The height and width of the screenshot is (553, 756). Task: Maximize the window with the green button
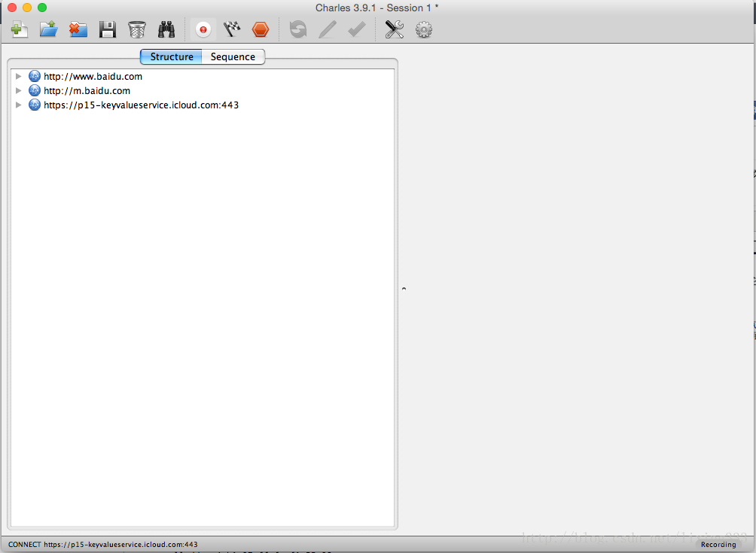(42, 8)
